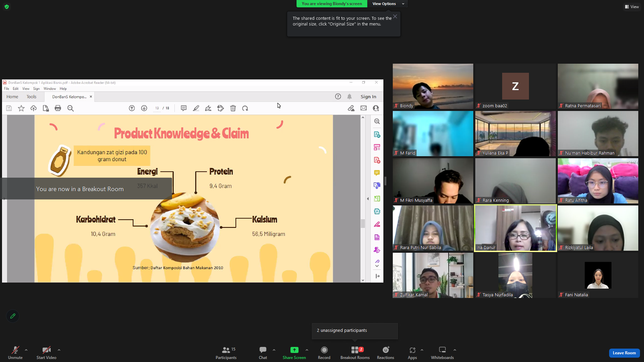This screenshot has width=644, height=362.
Task: Click the Acrobat scrollbar down arrow
Action: pyautogui.click(x=363, y=280)
